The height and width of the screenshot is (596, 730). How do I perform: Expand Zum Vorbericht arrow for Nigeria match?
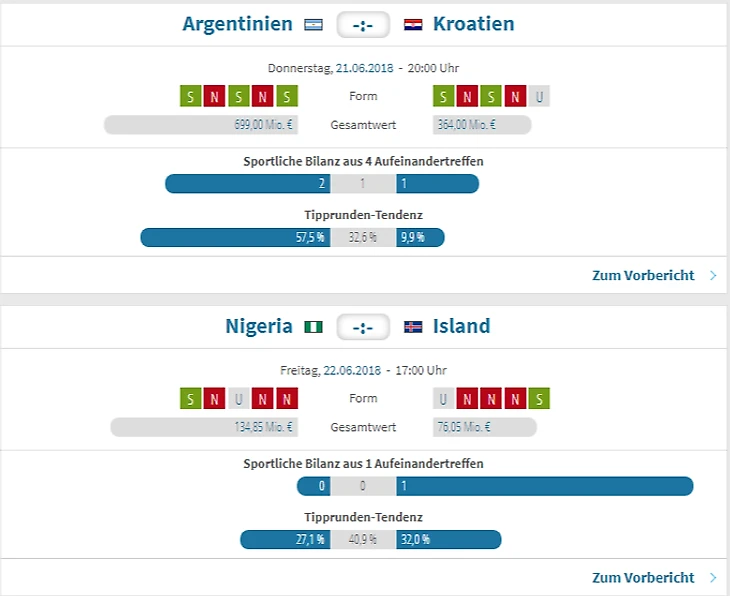pyautogui.click(x=713, y=578)
